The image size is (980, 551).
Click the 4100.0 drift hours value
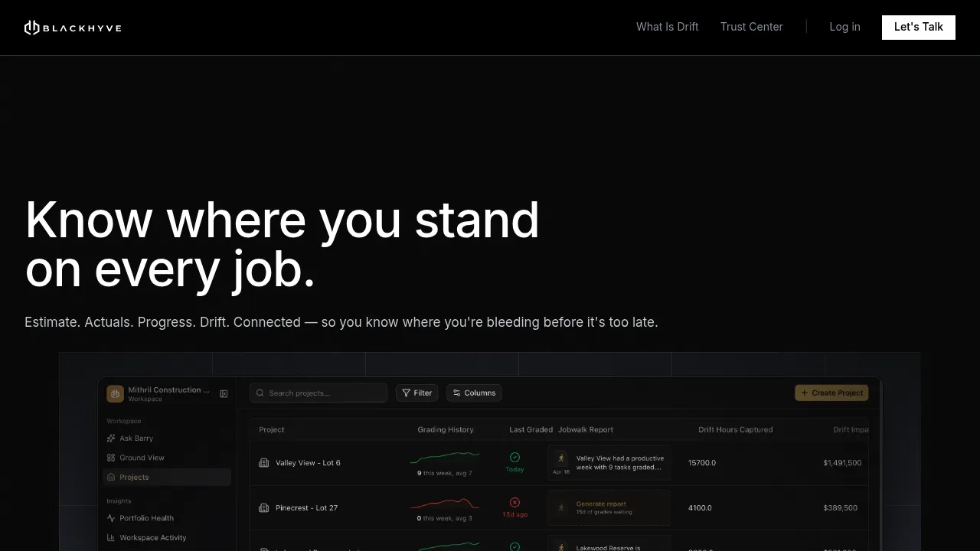click(x=700, y=508)
